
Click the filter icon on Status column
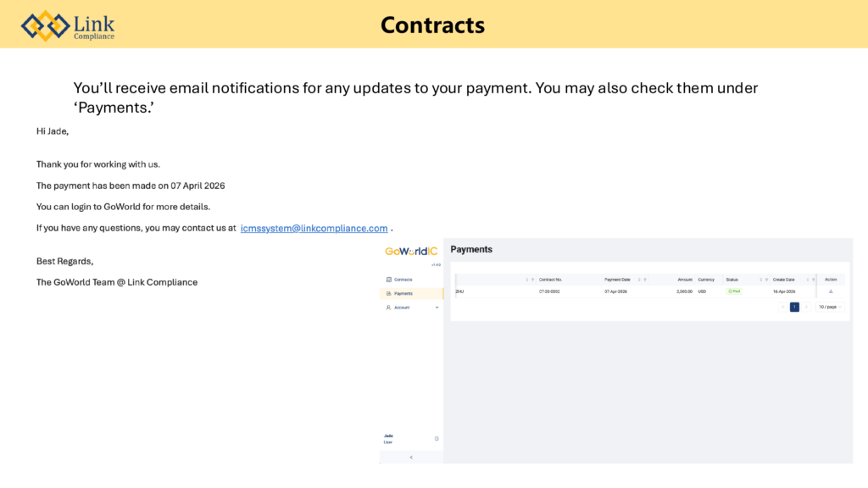[766, 280]
